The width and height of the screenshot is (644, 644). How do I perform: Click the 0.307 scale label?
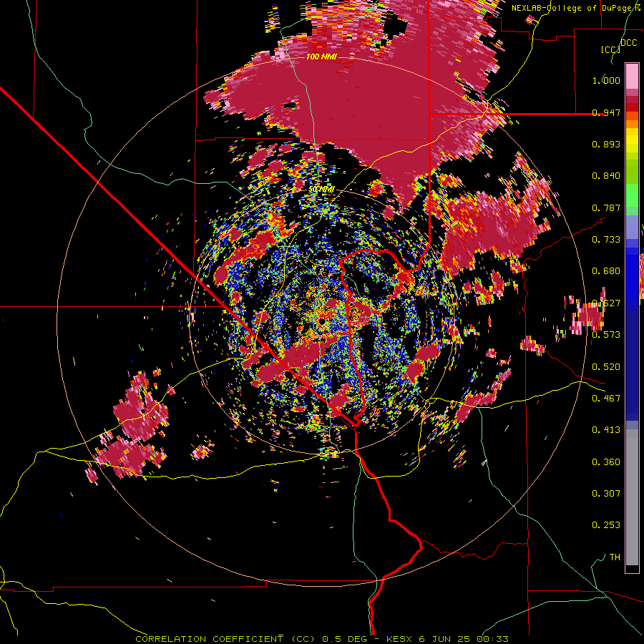click(606, 494)
